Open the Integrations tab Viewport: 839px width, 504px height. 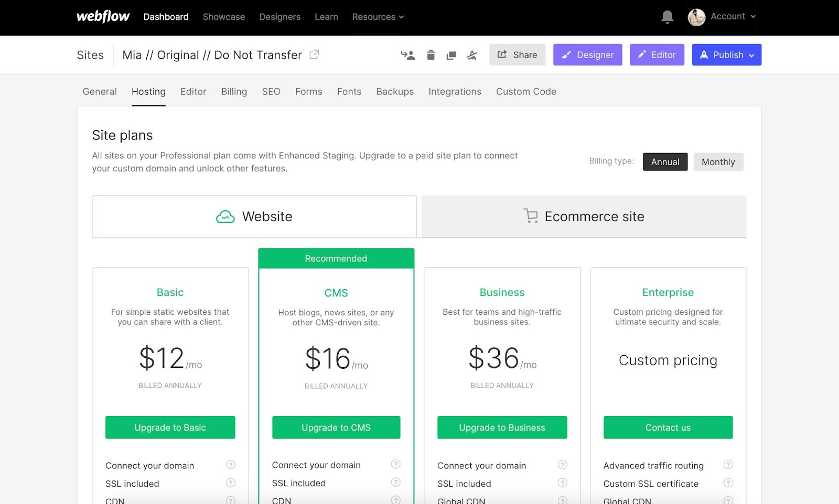455,92
